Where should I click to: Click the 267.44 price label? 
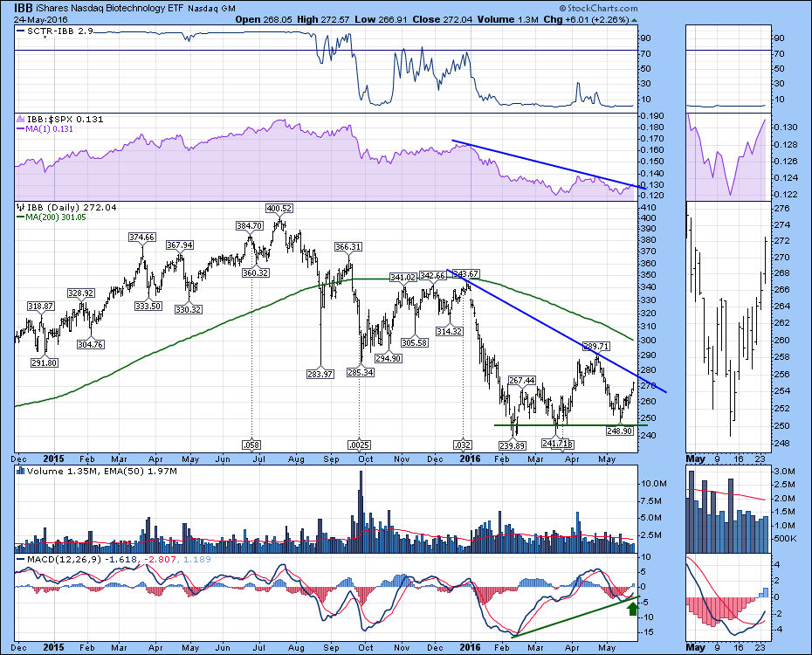tap(521, 381)
